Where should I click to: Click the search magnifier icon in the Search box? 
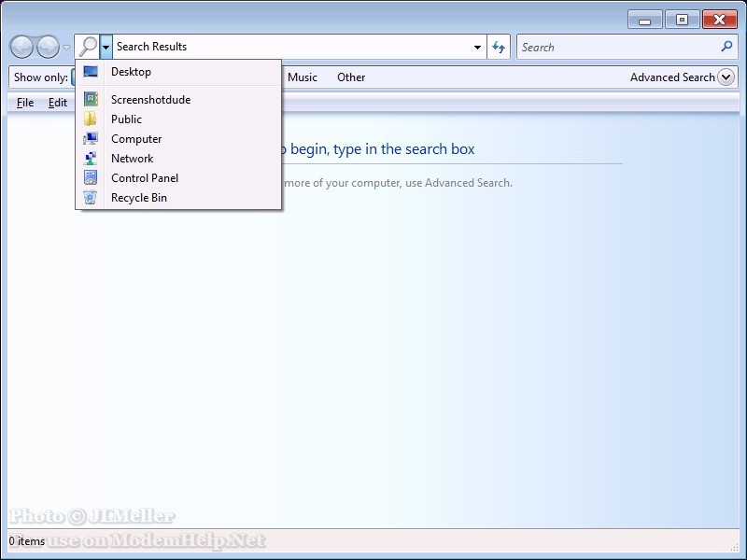point(726,46)
